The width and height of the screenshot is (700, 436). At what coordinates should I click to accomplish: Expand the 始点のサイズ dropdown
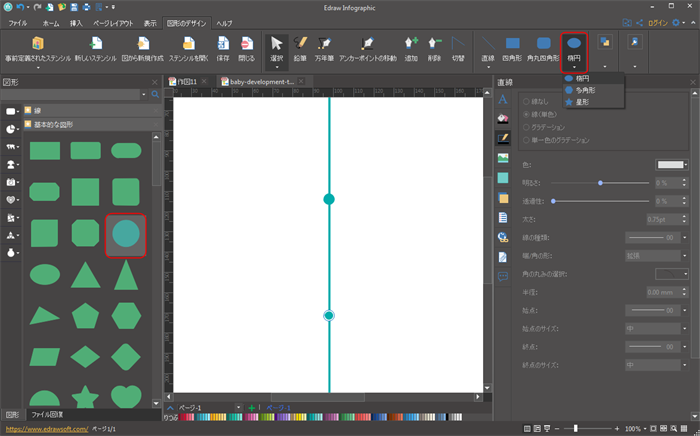point(655,326)
